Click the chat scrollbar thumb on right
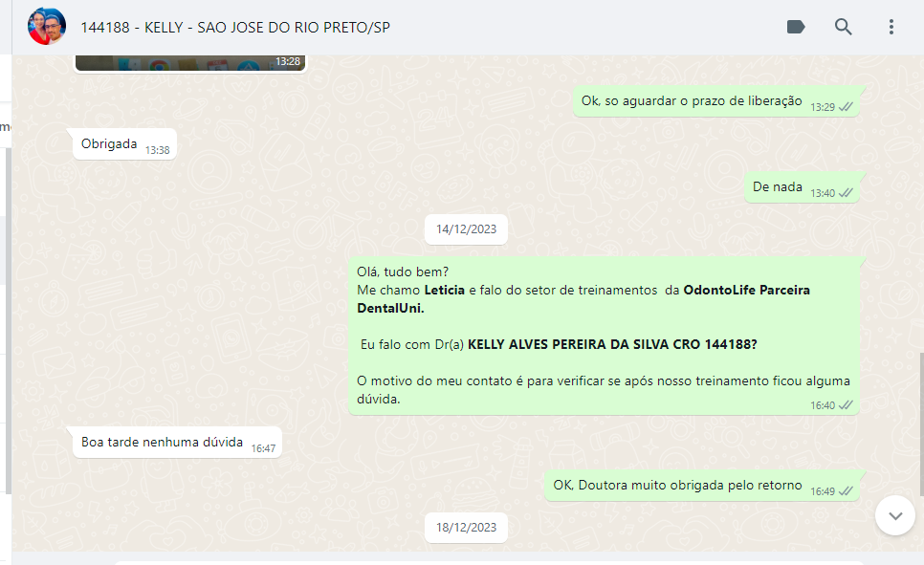Viewport: 924px width, 565px height. coord(921,424)
